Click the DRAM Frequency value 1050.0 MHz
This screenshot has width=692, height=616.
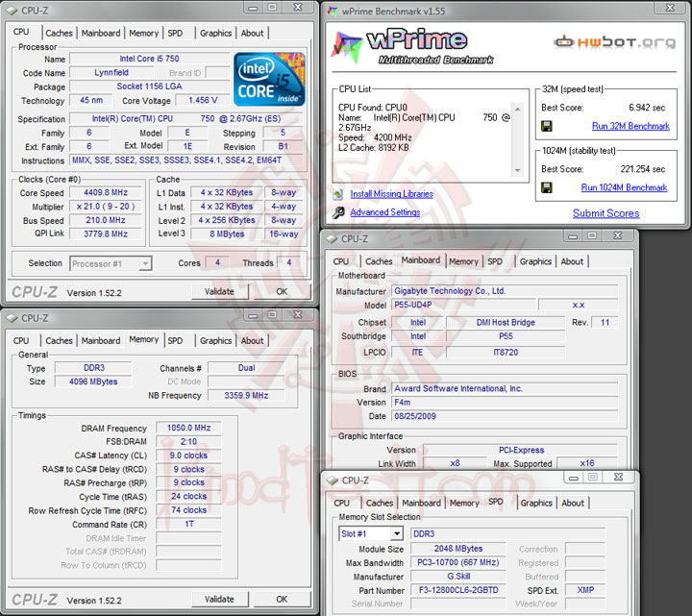pos(189,428)
